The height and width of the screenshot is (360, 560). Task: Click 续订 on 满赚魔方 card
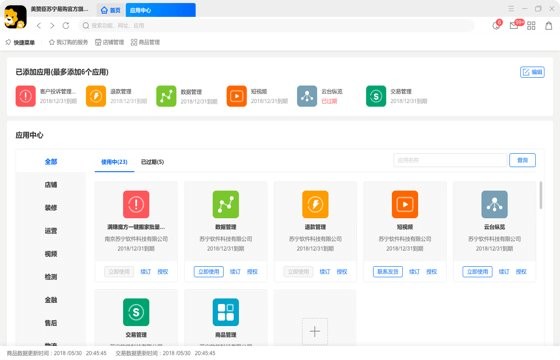coord(145,272)
